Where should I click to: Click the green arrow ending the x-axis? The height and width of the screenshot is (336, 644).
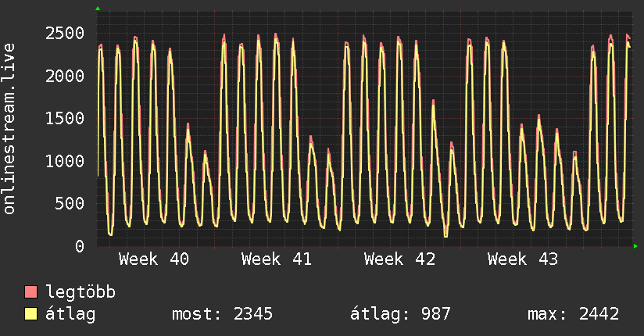(635, 246)
